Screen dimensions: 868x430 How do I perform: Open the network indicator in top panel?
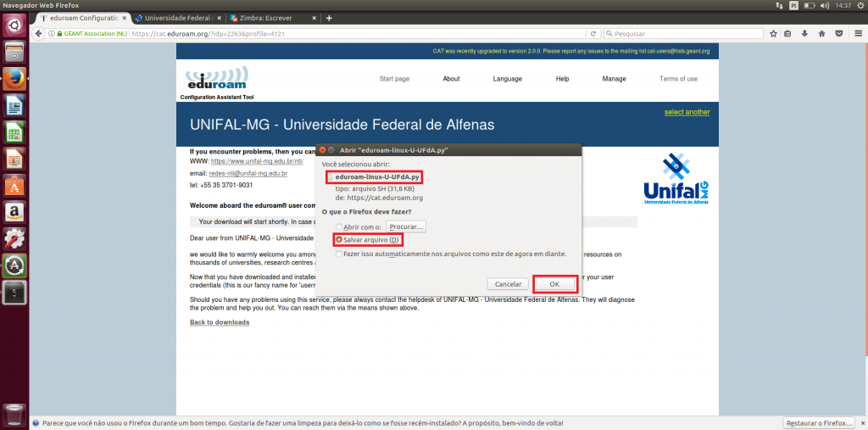click(x=780, y=5)
